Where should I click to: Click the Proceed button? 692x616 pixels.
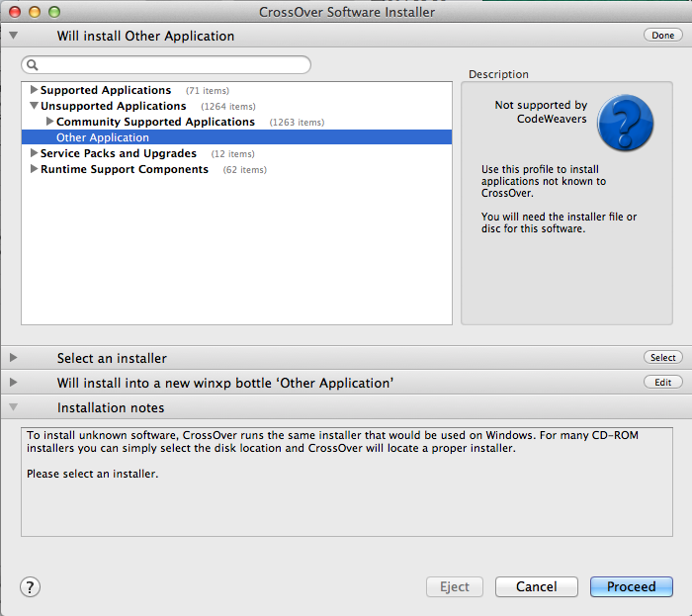631,587
